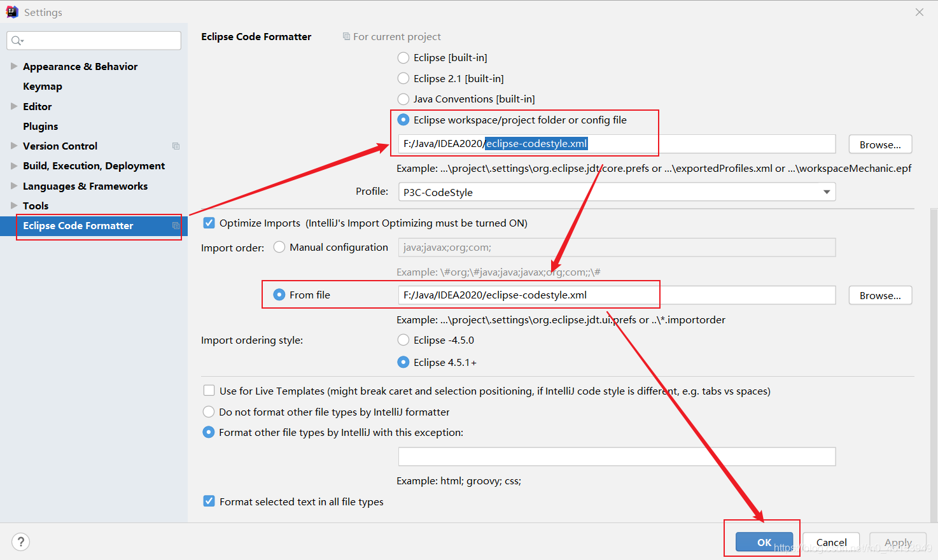Screen dimensions: 938x560
Task: Select Do not format other file types
Action: [x=209, y=412]
